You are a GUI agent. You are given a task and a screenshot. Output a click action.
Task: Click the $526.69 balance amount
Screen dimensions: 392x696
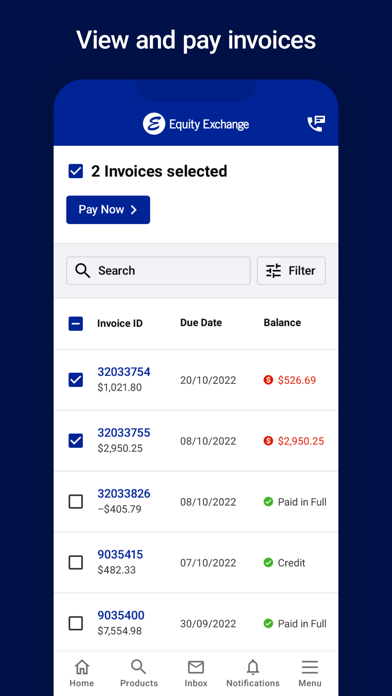click(297, 380)
